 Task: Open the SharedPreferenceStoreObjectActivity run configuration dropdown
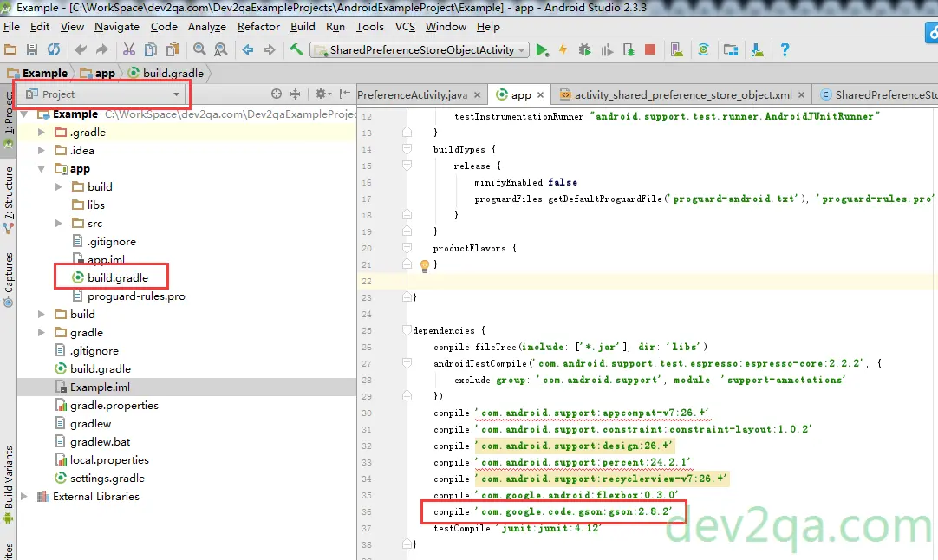coord(420,50)
